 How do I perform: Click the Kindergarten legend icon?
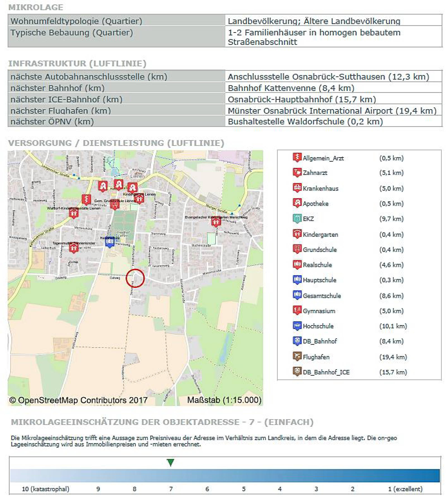pyautogui.click(x=297, y=234)
